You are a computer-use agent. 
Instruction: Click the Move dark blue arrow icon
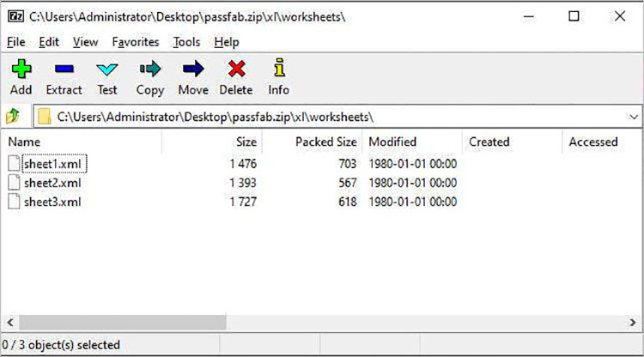click(x=193, y=69)
